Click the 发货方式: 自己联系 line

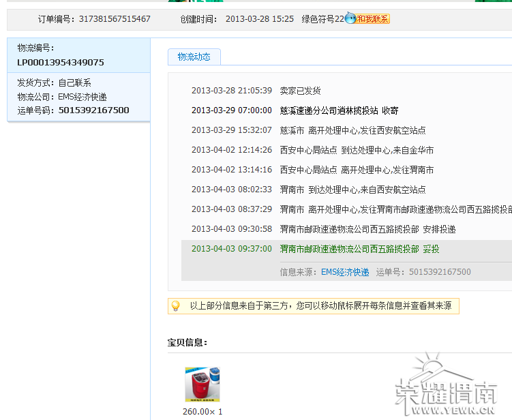55,82
